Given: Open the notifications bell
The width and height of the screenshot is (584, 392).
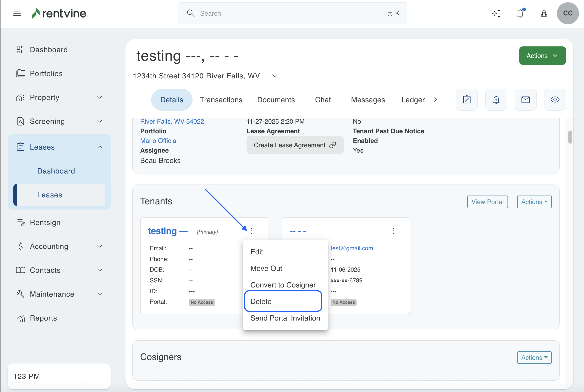Looking at the screenshot, I should [x=520, y=13].
